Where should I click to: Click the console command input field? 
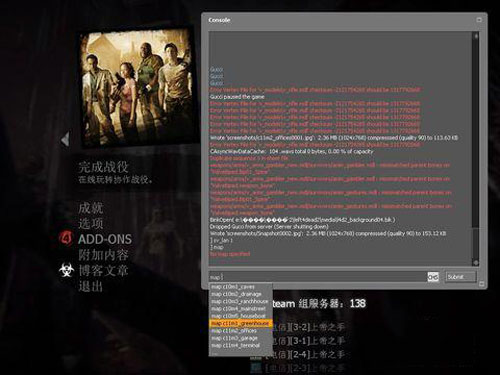[x=317, y=277]
